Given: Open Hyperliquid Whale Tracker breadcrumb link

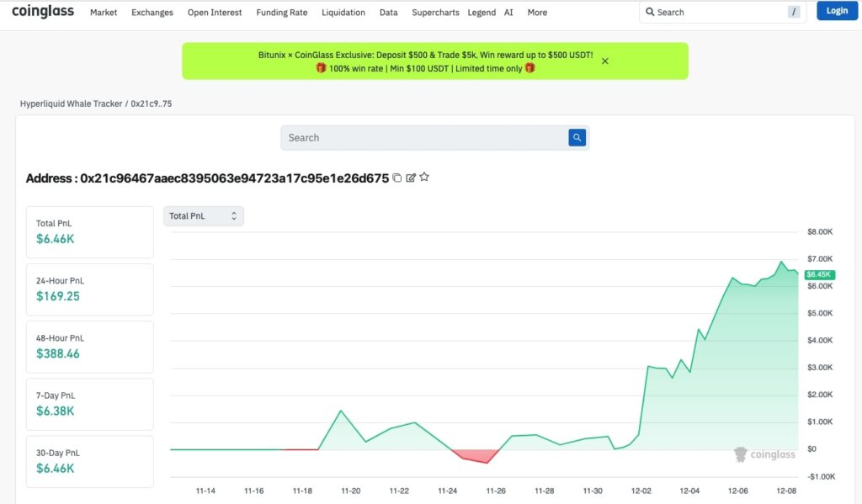Looking at the screenshot, I should coord(71,103).
